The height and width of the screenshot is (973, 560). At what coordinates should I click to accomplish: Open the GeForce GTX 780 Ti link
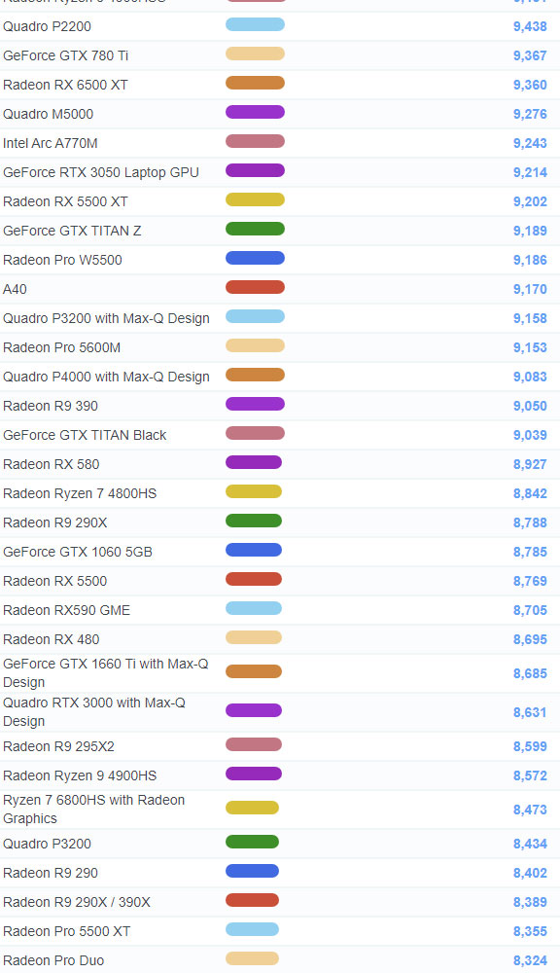(65, 55)
